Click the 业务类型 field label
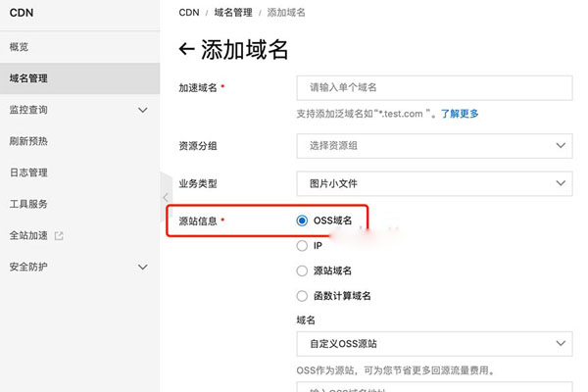The image size is (588, 392). coord(198,183)
